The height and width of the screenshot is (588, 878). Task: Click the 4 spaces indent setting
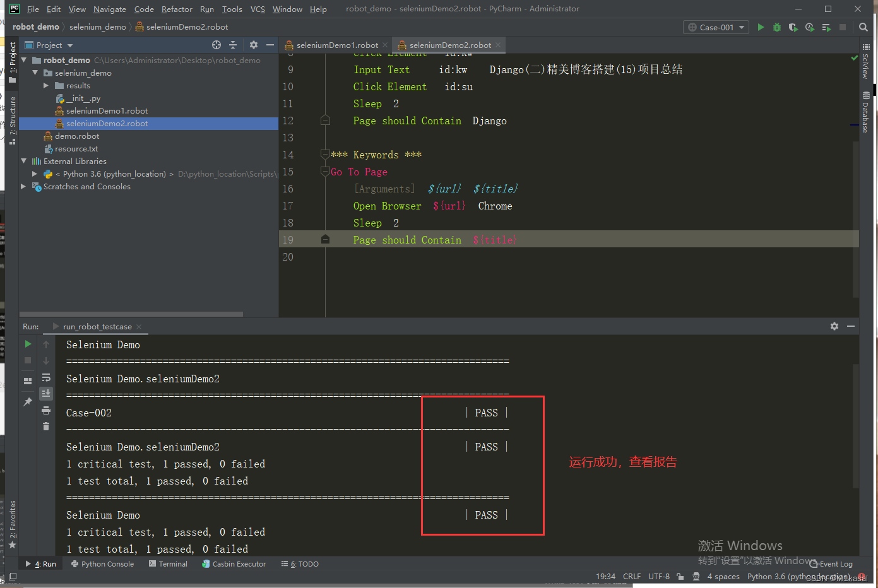click(723, 576)
